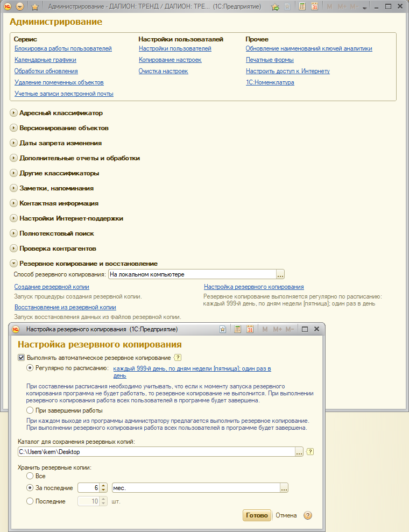Image resolution: width=409 pixels, height=532 pixels.
Task: Open calculator in backup settings dialog title bar
Action: click(237, 329)
